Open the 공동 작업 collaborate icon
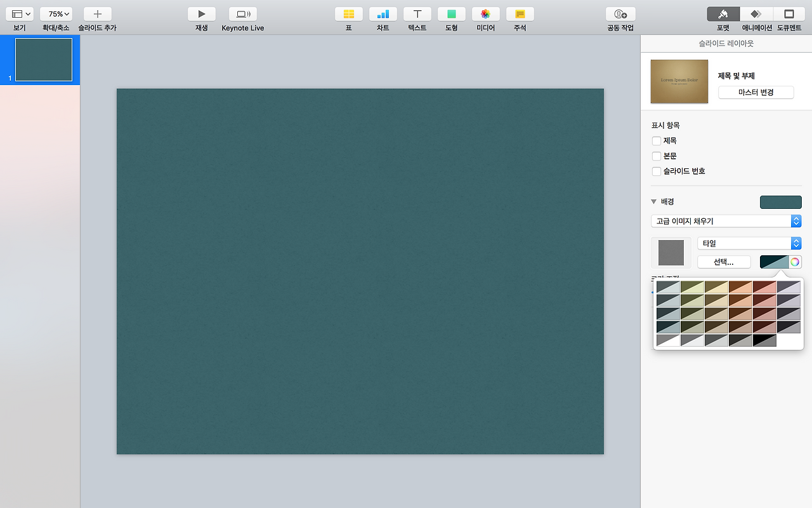The image size is (812, 508). coord(620,14)
